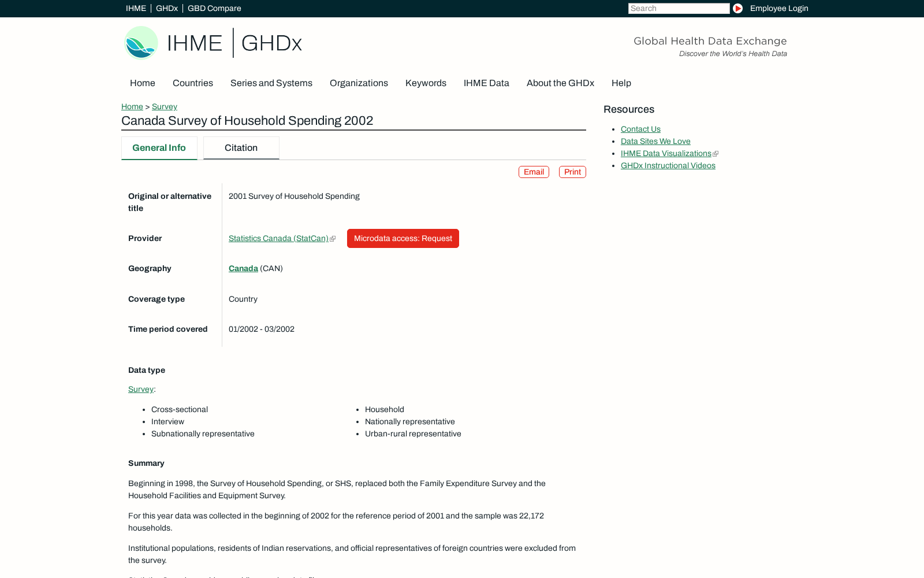Open the Countries menu
This screenshot has width=924, height=578.
pyautogui.click(x=193, y=83)
